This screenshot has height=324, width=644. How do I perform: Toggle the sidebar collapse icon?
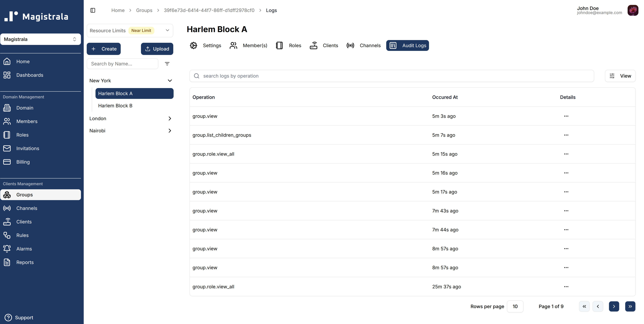click(93, 10)
